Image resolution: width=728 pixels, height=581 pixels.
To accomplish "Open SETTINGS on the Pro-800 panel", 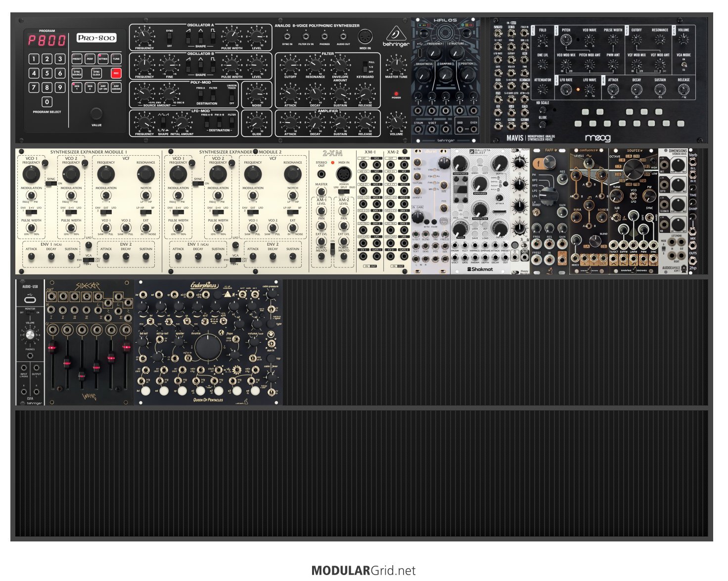I will [103, 59].
